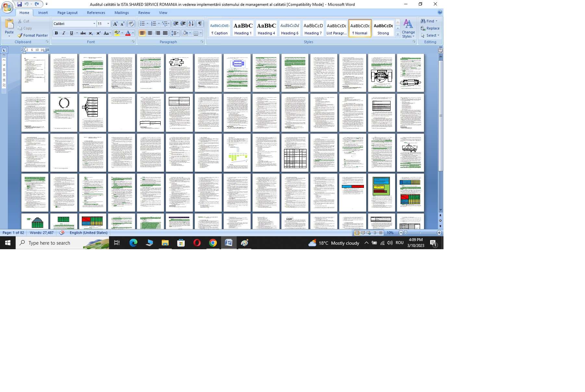Image resolution: width=585 pixels, height=392 pixels.
Task: Click the Clear Formatting icon
Action: (x=131, y=24)
